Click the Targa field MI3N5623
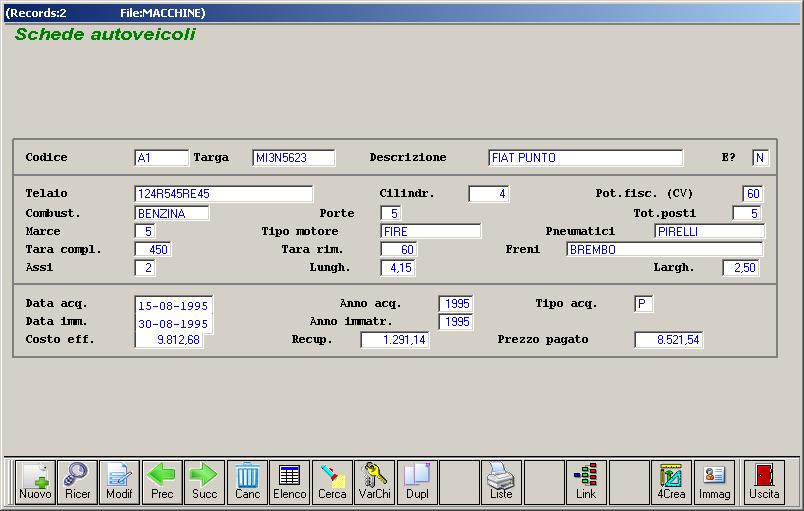This screenshot has height=511, width=804. click(294, 158)
